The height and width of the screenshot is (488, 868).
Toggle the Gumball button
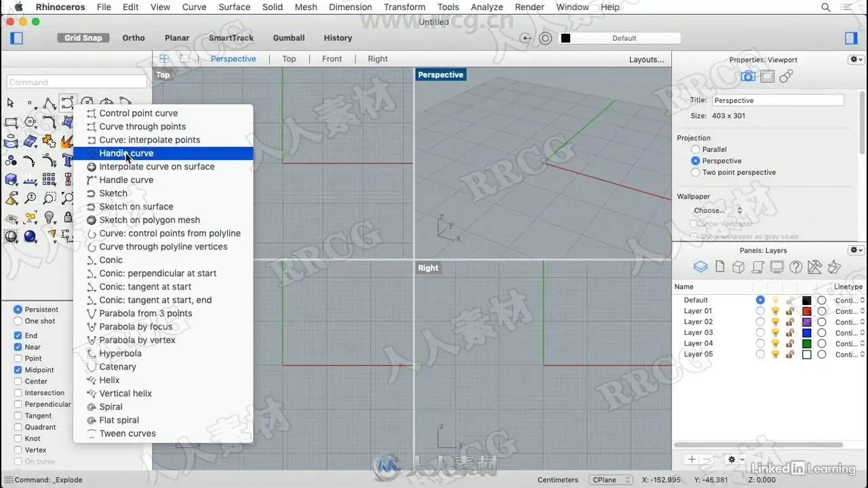(289, 38)
